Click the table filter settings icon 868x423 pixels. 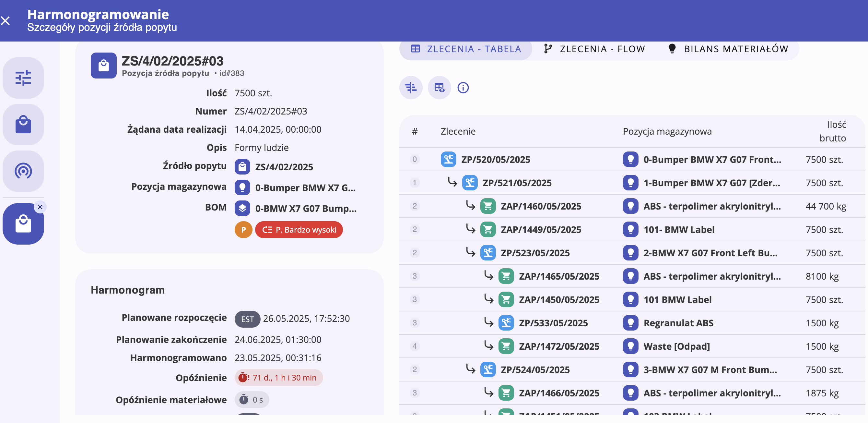(x=411, y=88)
